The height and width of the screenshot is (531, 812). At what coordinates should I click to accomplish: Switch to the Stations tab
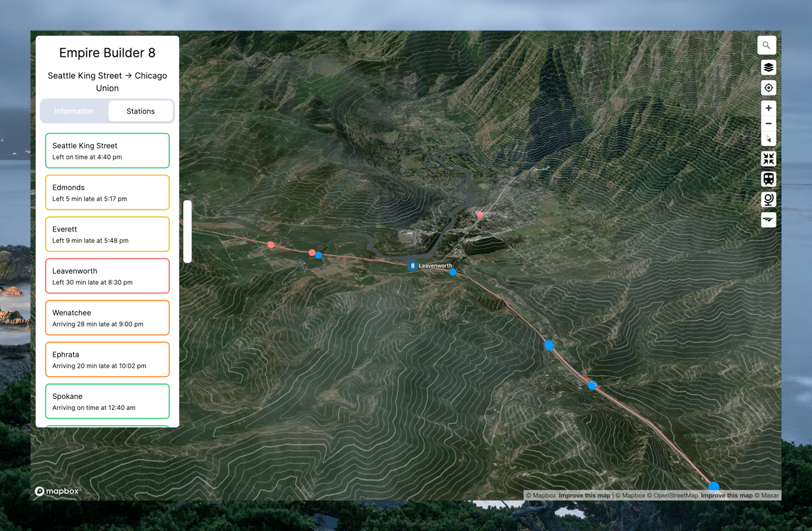pos(140,111)
